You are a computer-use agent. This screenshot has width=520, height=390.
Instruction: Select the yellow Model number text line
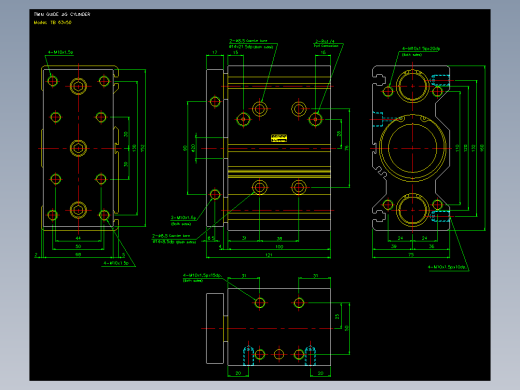[x=53, y=23]
